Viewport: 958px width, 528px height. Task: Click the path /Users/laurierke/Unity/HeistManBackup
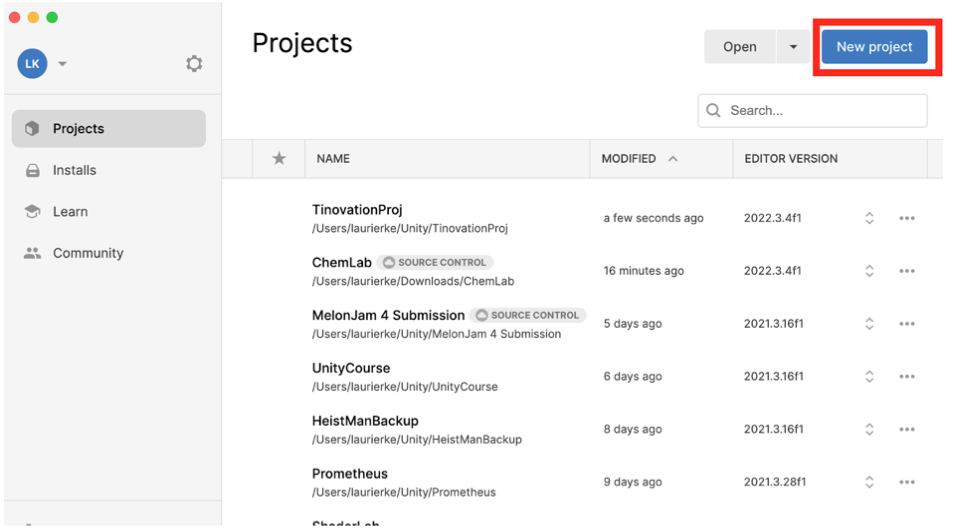[417, 440]
